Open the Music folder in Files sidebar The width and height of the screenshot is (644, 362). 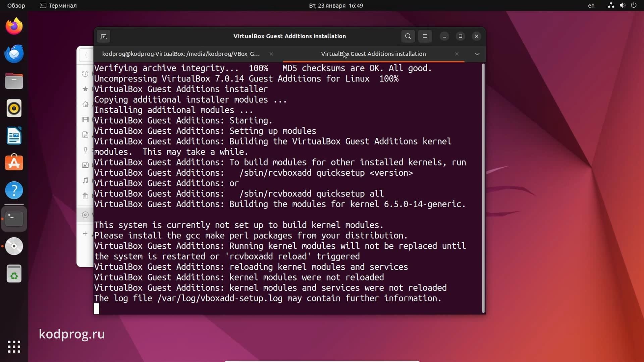pyautogui.click(x=85, y=181)
